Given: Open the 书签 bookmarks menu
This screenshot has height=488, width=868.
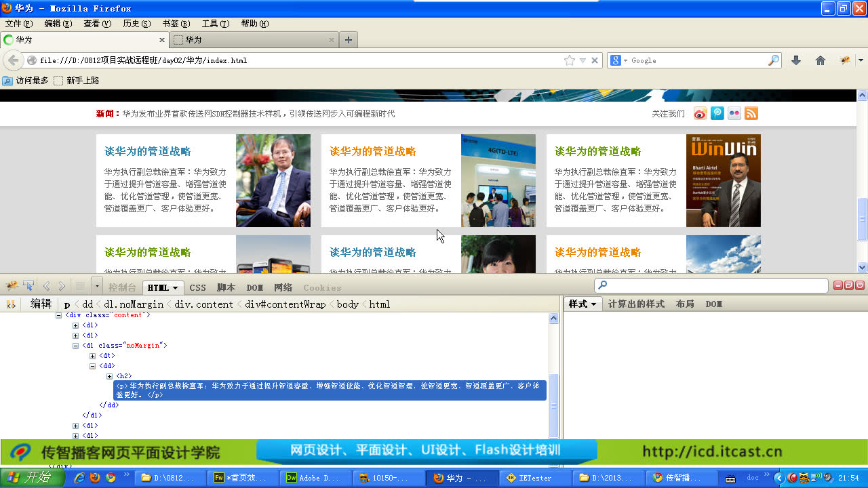Looking at the screenshot, I should (x=176, y=24).
